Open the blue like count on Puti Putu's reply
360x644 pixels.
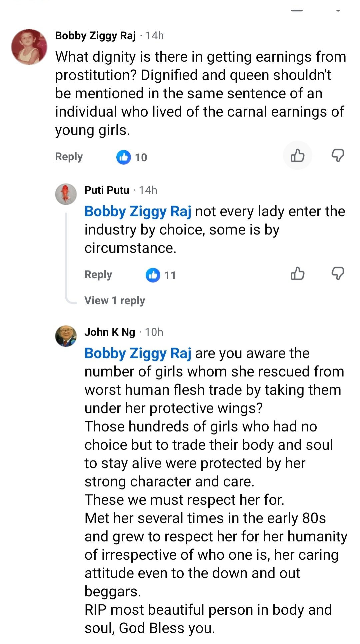pos(161,275)
